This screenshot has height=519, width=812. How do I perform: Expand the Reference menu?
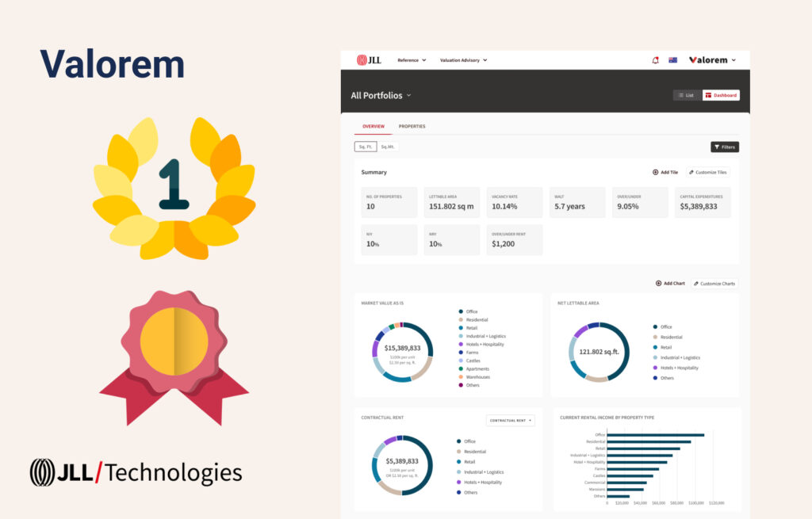pos(412,60)
